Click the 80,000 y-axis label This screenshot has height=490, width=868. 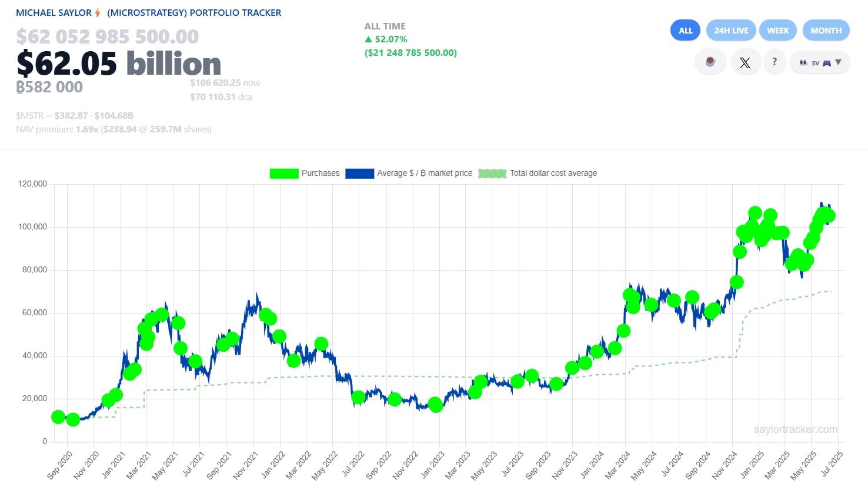pos(35,270)
